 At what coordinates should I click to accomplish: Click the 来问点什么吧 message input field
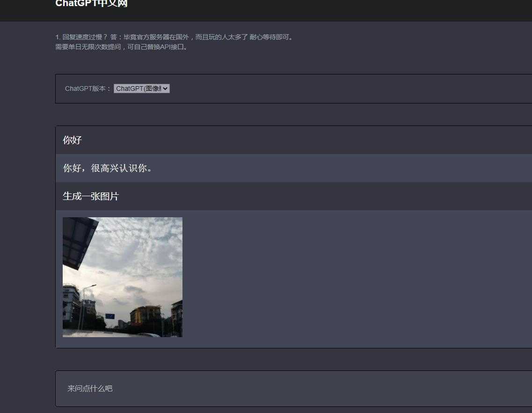(187, 388)
